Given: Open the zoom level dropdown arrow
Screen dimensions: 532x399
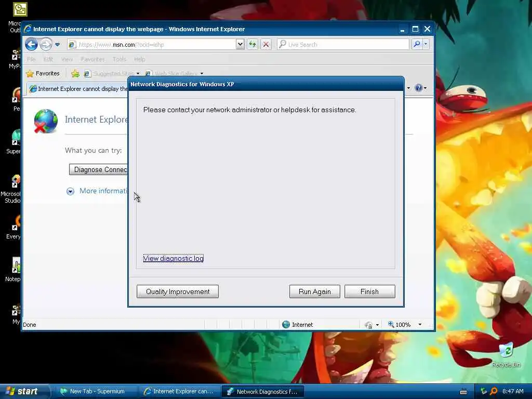Looking at the screenshot, I should [x=420, y=325].
